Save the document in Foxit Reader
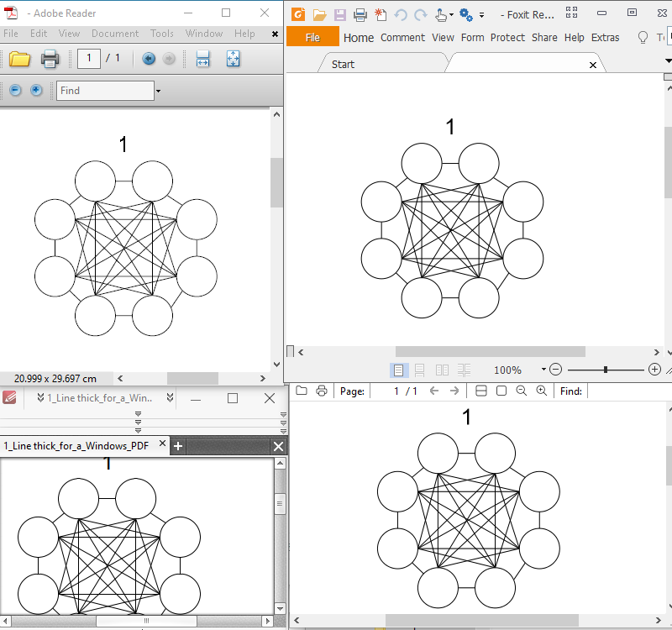 tap(339, 14)
